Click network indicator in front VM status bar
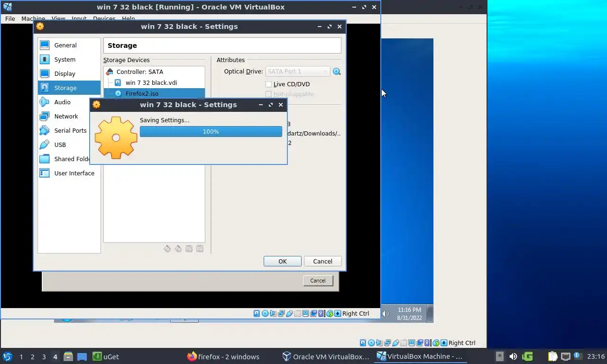This screenshot has height=364, width=607. click(281, 313)
